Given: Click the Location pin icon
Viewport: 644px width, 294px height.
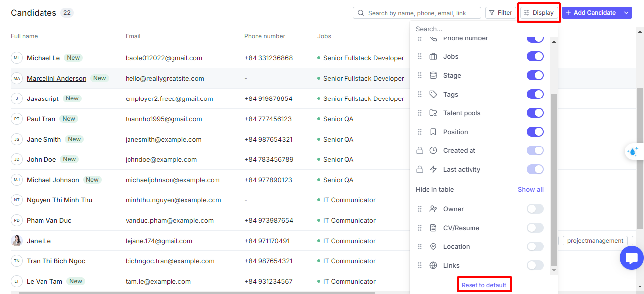Looking at the screenshot, I should pos(433,247).
